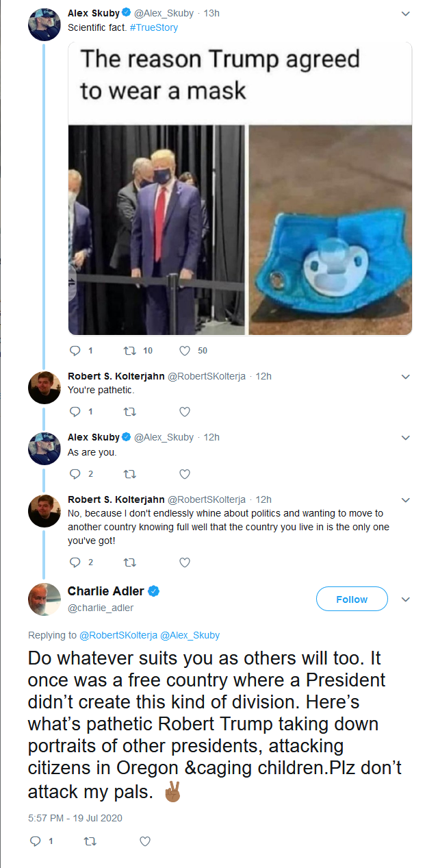Open the options chevron on the "You're pathetic." tweet
438x868 pixels.
405,377
